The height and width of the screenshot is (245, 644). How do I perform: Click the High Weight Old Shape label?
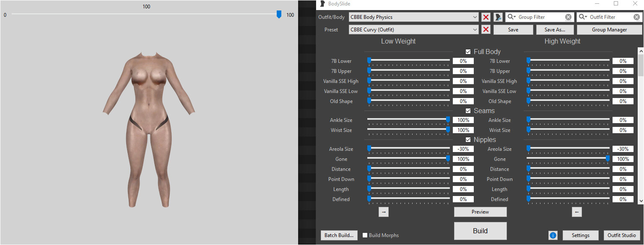[x=500, y=101]
